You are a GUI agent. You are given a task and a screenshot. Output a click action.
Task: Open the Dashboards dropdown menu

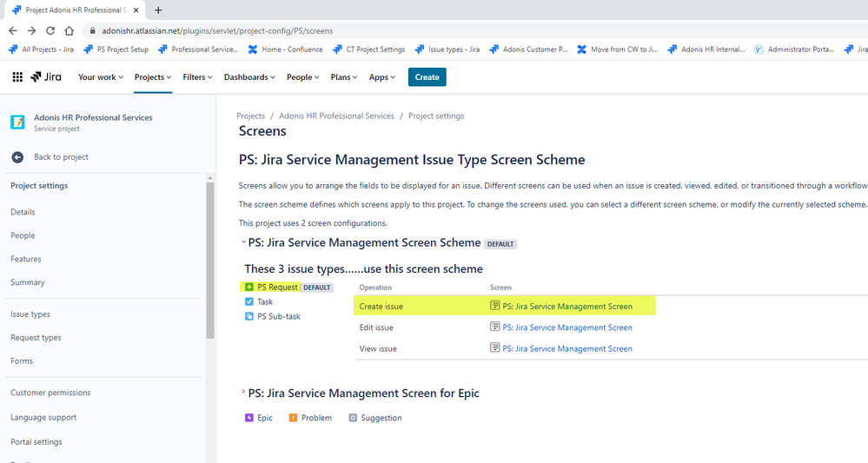[249, 77]
